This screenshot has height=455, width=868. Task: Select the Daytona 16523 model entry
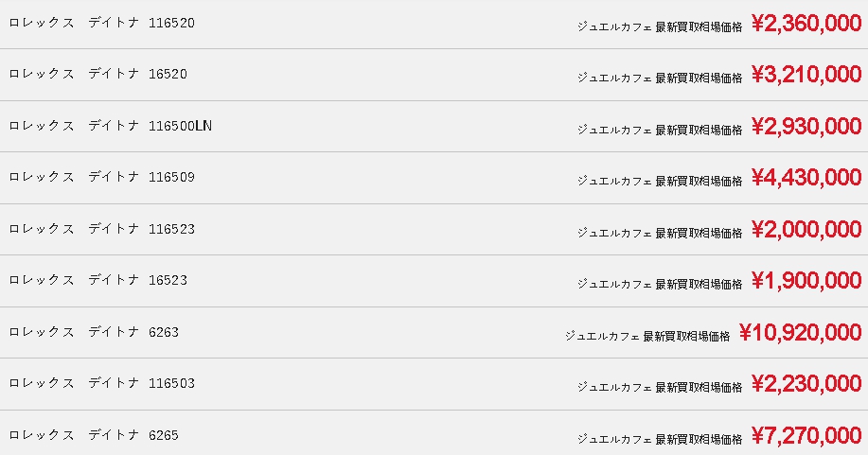(98, 280)
